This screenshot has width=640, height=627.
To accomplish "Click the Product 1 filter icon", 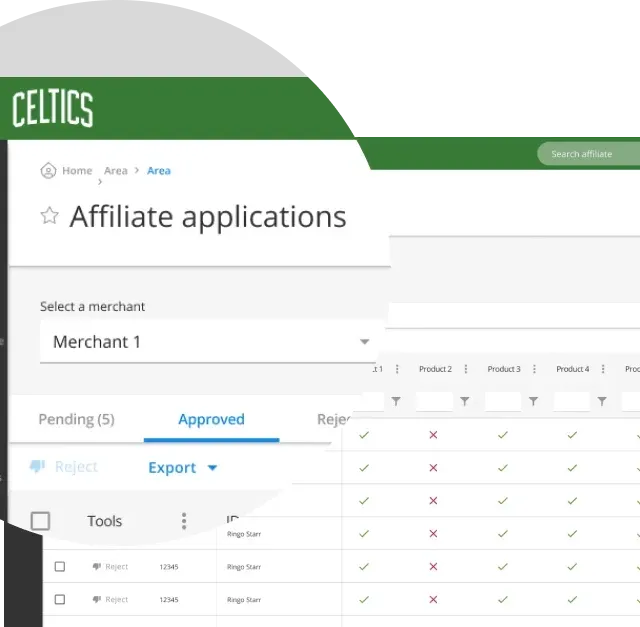I will point(396,401).
